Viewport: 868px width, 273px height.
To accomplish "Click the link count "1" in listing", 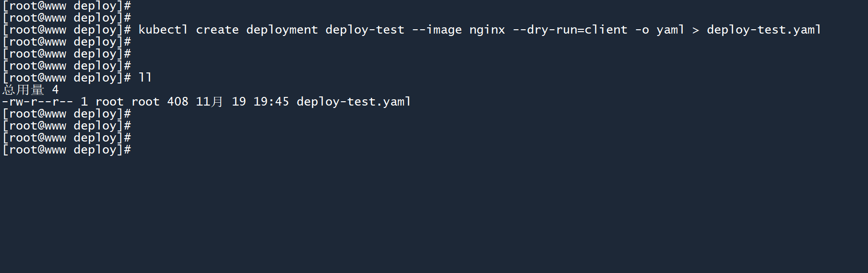I will 84,102.
